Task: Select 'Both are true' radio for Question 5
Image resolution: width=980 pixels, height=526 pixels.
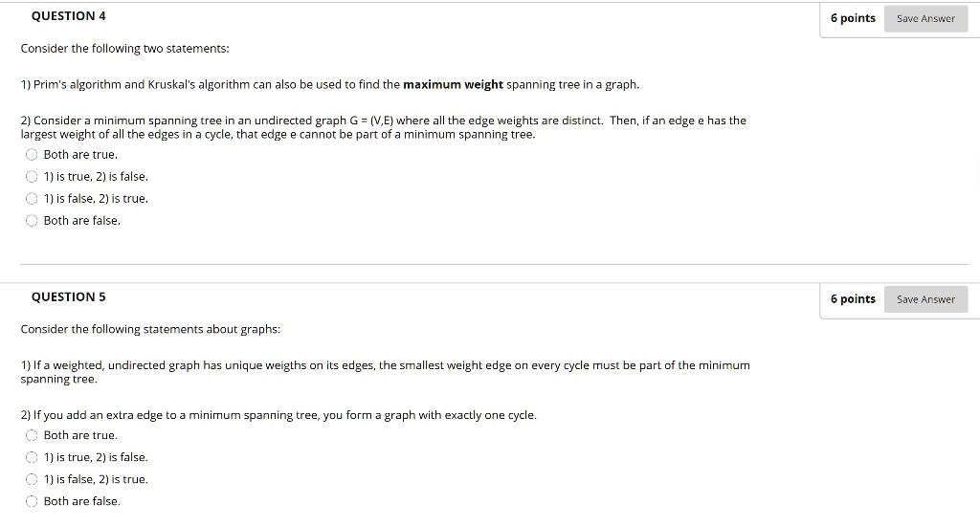Action: [32, 435]
